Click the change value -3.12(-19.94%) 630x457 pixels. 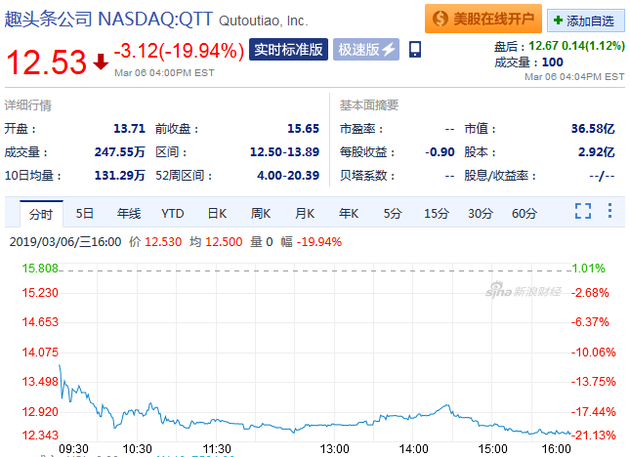[179, 51]
